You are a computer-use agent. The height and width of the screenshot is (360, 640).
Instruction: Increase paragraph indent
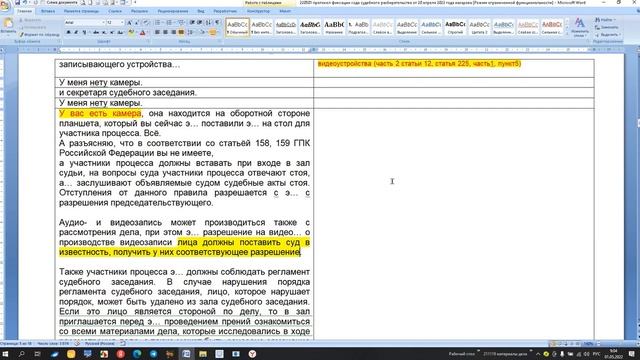tap(200, 22)
